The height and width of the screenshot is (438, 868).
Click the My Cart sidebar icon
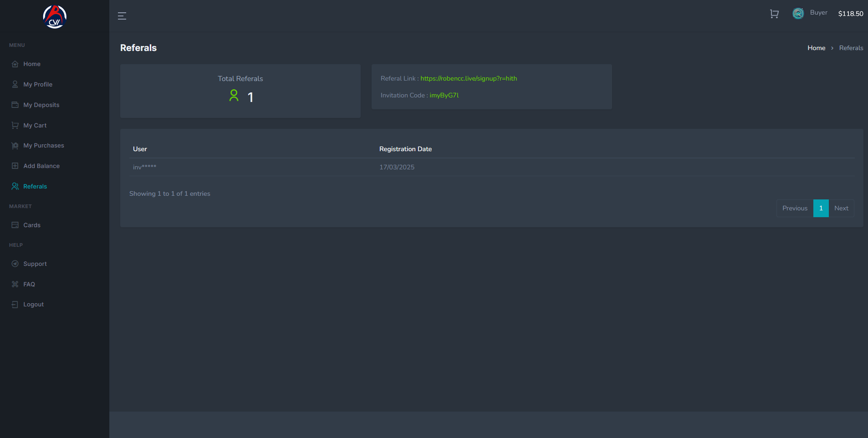[x=15, y=126]
